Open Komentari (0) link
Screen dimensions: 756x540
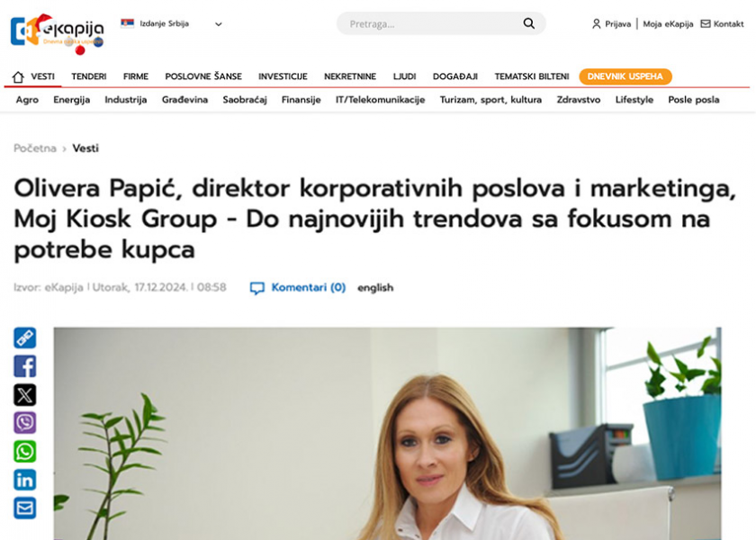[x=298, y=288]
